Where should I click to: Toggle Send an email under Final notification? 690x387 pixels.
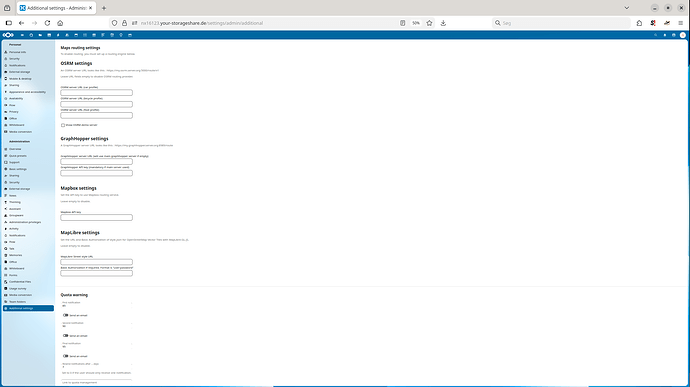click(x=66, y=356)
